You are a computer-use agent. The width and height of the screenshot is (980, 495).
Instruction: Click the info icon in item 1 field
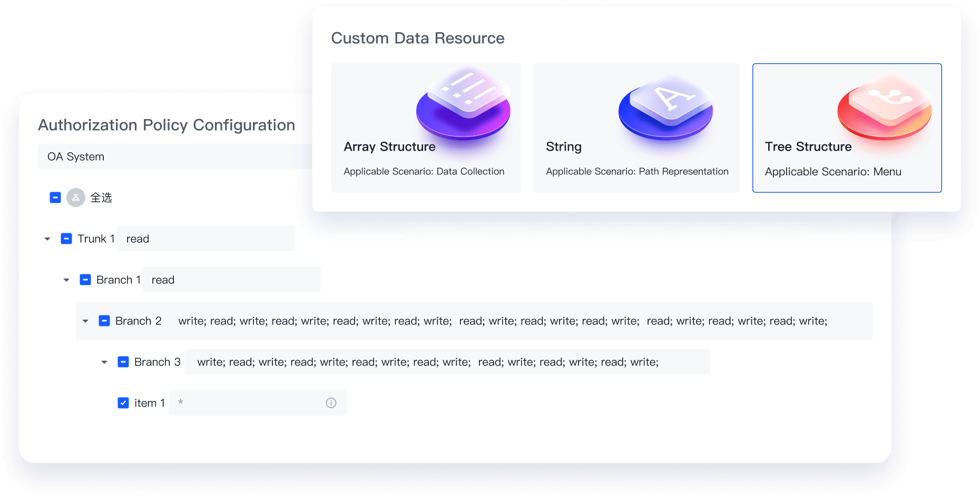pyautogui.click(x=331, y=403)
